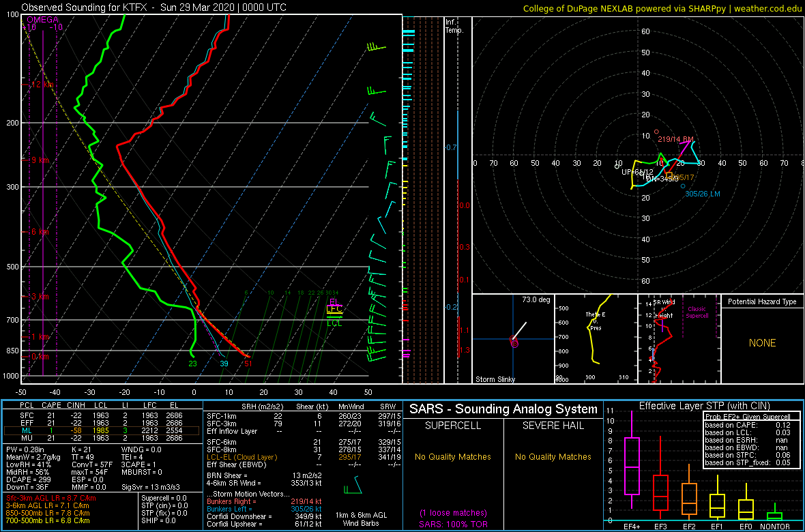Viewport: 805px width, 532px height.
Task: Click No Quality Matches under SUPERCELL
Action: click(453, 456)
